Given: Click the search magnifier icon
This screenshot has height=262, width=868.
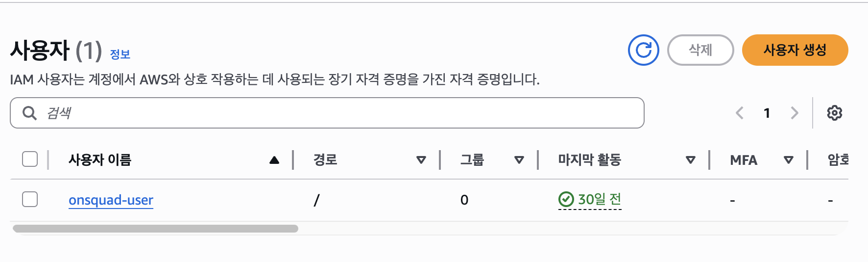Looking at the screenshot, I should coord(30,113).
